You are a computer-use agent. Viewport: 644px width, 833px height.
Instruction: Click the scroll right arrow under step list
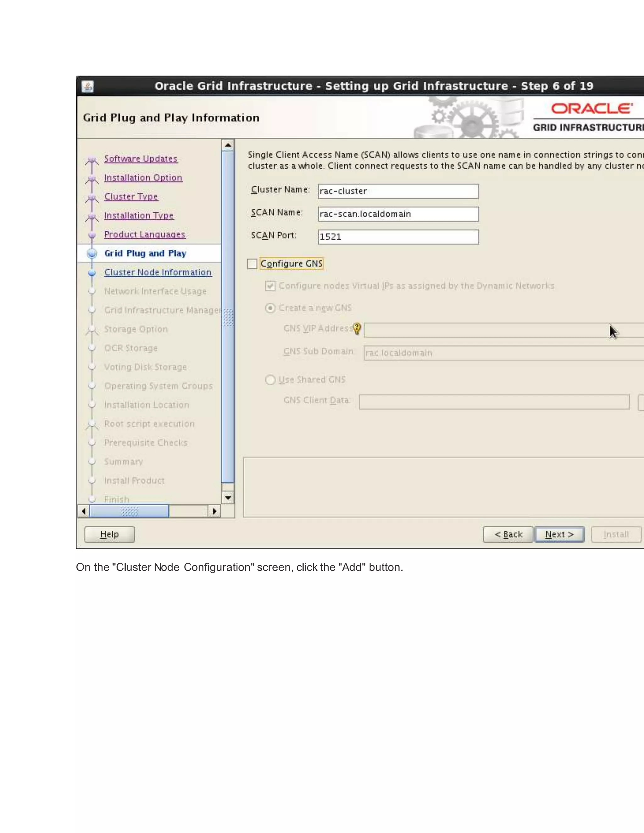pyautogui.click(x=214, y=511)
